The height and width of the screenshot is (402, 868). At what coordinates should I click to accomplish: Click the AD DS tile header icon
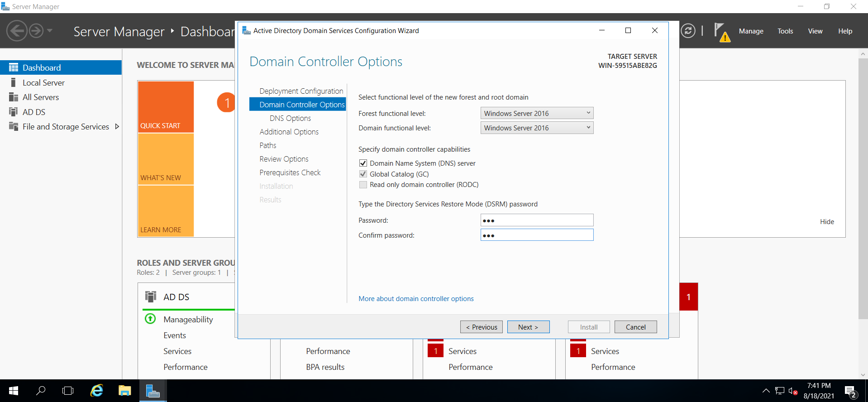[150, 297]
